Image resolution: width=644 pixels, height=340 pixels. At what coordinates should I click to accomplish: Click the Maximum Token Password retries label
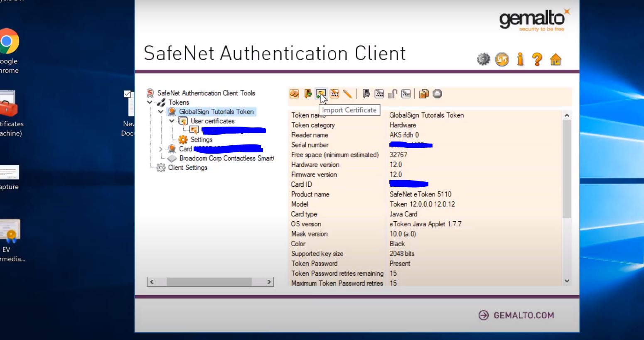pyautogui.click(x=337, y=283)
